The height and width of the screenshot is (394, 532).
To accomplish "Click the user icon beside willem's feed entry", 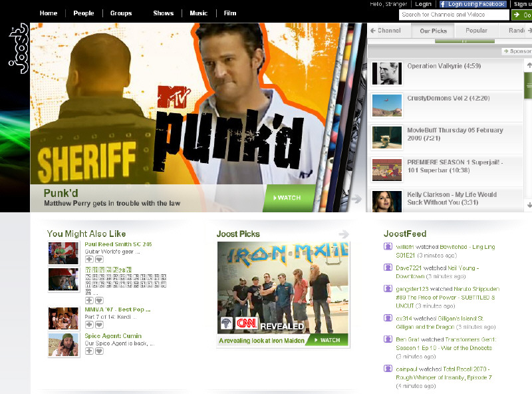I will [x=388, y=246].
